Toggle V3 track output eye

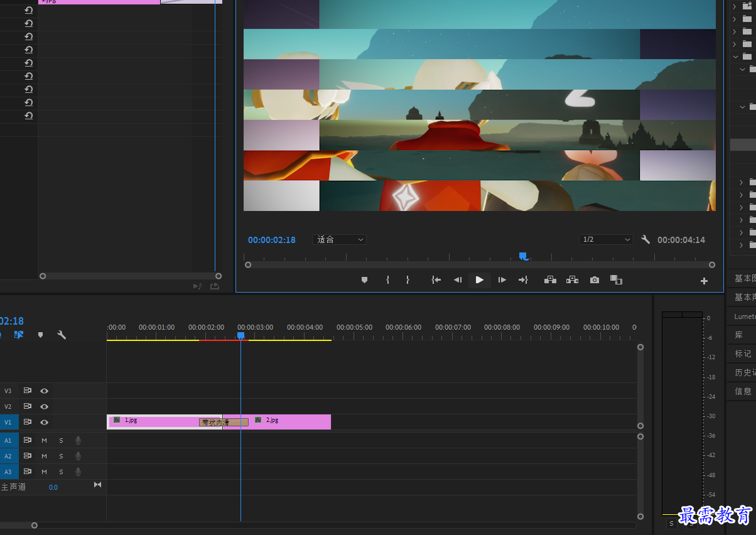pyautogui.click(x=45, y=391)
